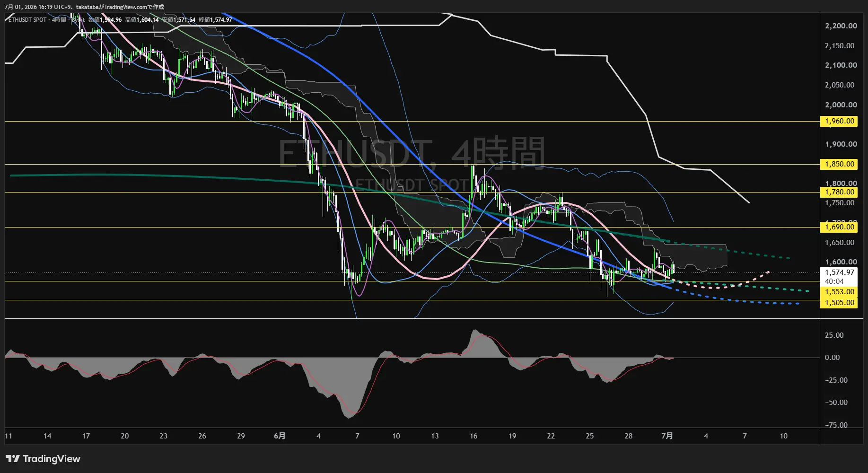
Task: Click the 2,200.00 price axis tick
Action: tap(841, 26)
